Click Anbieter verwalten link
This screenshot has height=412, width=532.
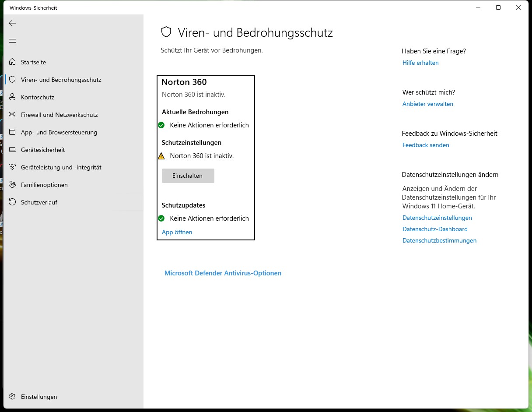pyautogui.click(x=428, y=104)
